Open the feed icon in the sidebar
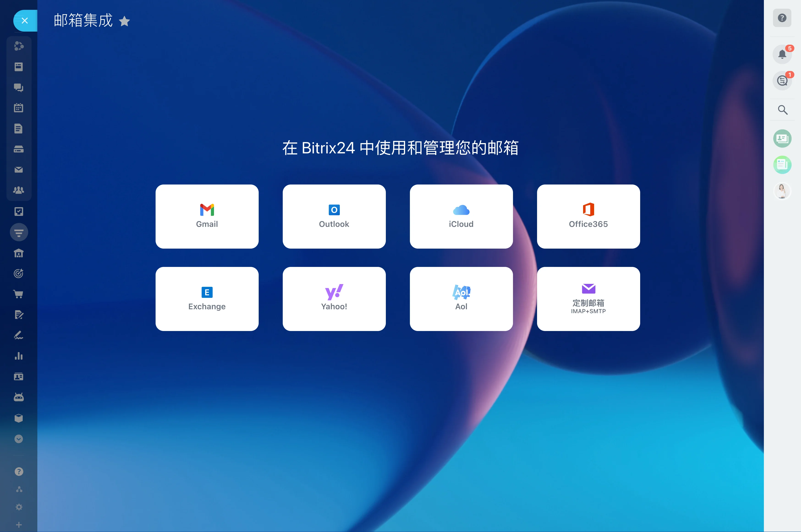Image resolution: width=801 pixels, height=532 pixels. 19,67
